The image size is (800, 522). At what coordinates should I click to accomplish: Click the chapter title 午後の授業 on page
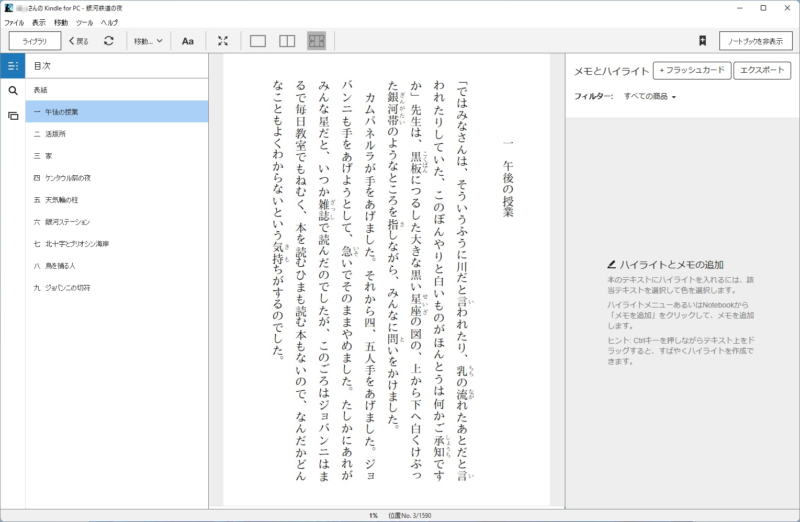click(508, 188)
